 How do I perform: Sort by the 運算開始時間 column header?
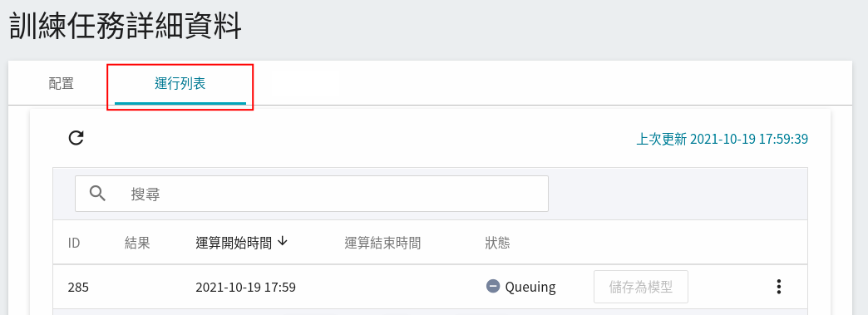click(234, 243)
